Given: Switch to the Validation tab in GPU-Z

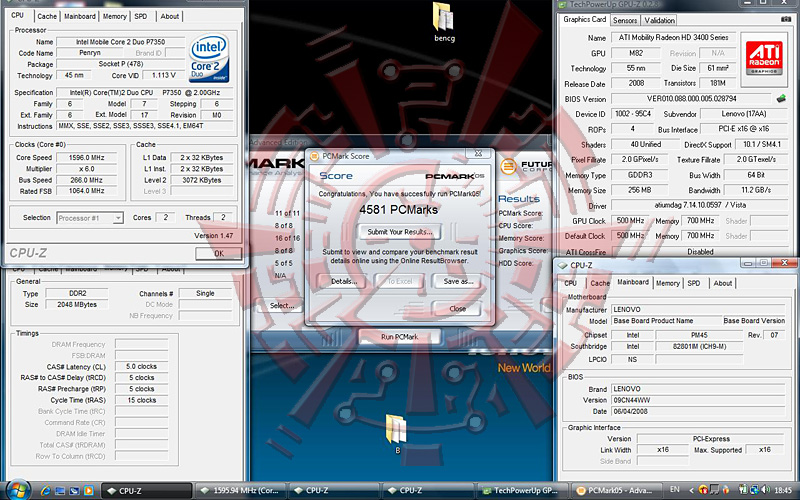Looking at the screenshot, I should (659, 20).
